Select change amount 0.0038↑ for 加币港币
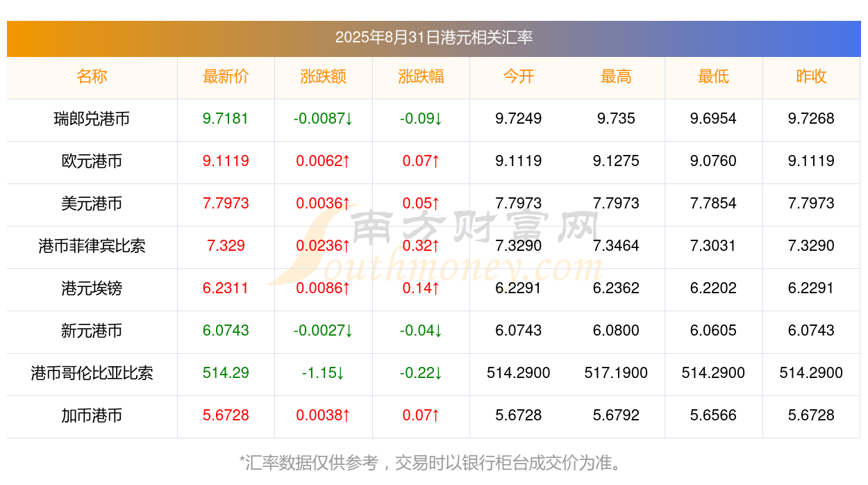868x485 pixels. tap(324, 416)
